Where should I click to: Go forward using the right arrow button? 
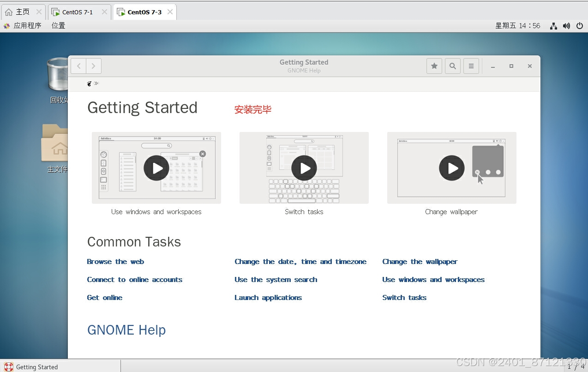pyautogui.click(x=94, y=66)
